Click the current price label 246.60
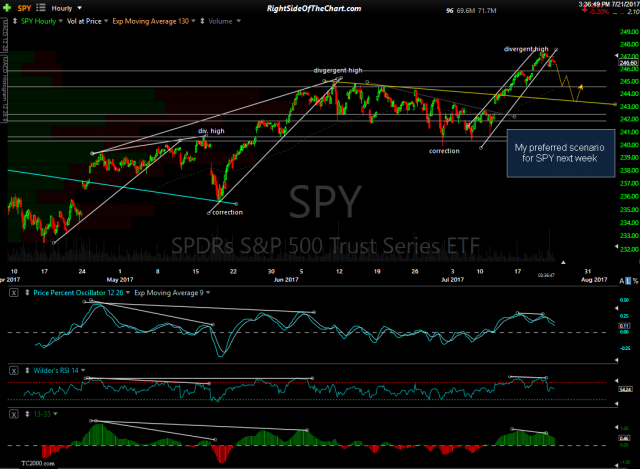This screenshot has width=640, height=469. coord(628,63)
